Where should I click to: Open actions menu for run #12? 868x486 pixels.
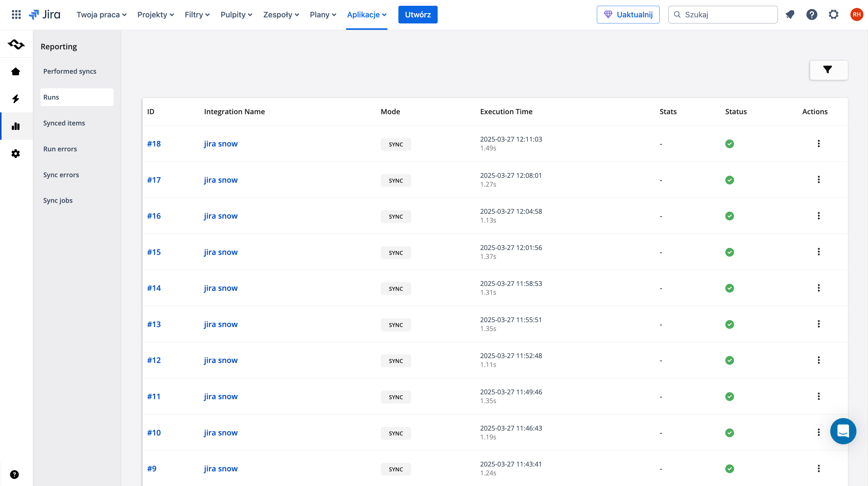[x=818, y=360]
